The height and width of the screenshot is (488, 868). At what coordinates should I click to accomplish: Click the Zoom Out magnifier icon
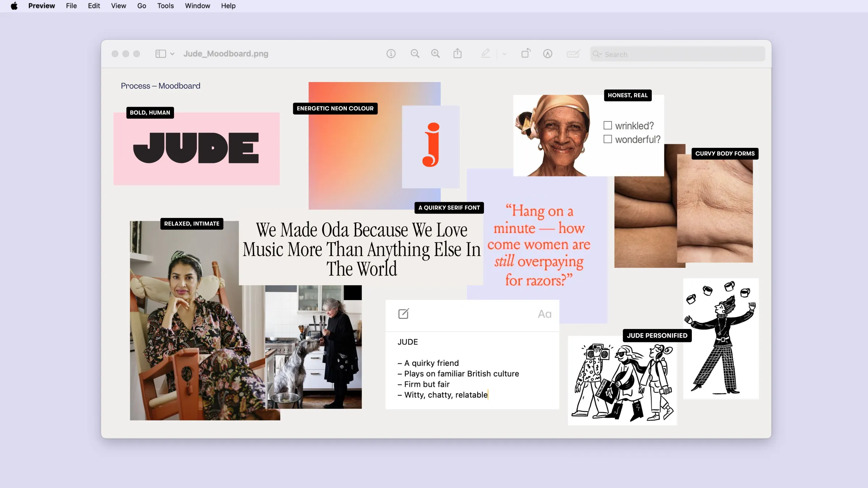pos(415,54)
